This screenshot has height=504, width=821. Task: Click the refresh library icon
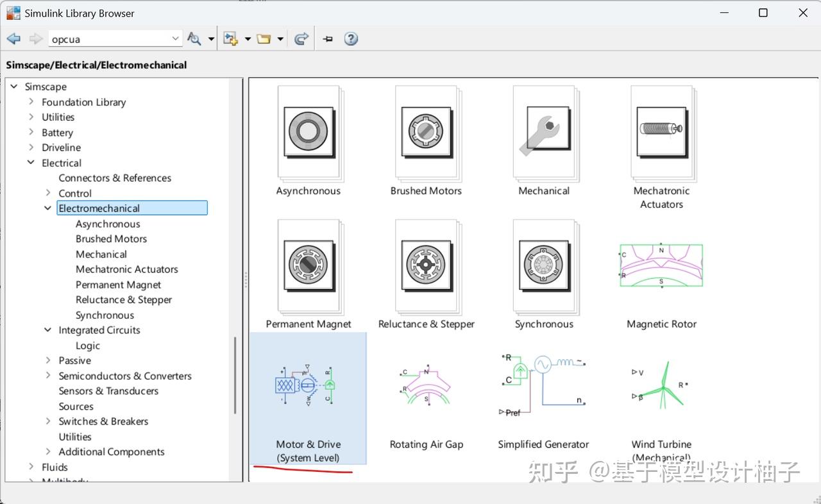click(301, 39)
